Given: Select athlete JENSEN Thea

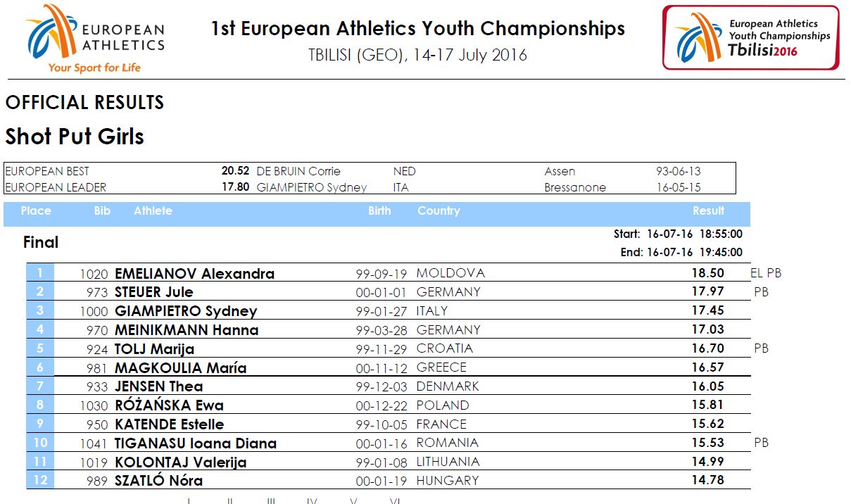Looking at the screenshot, I should pos(158,386).
